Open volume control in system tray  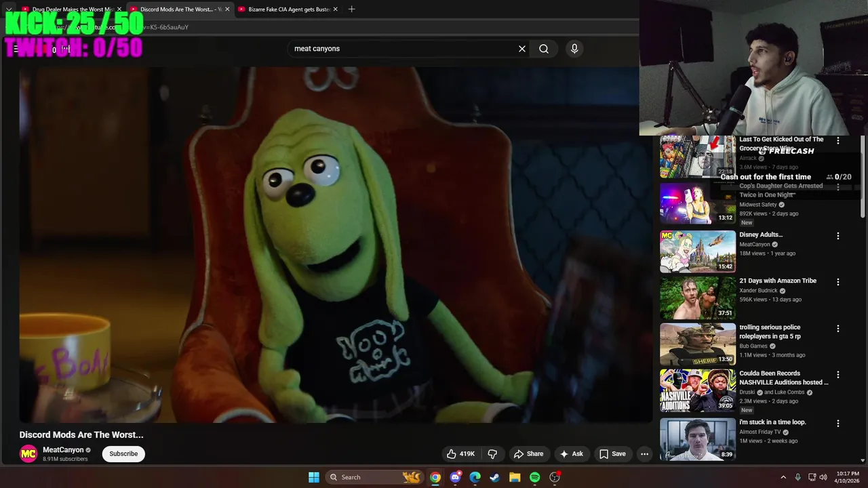(x=823, y=477)
